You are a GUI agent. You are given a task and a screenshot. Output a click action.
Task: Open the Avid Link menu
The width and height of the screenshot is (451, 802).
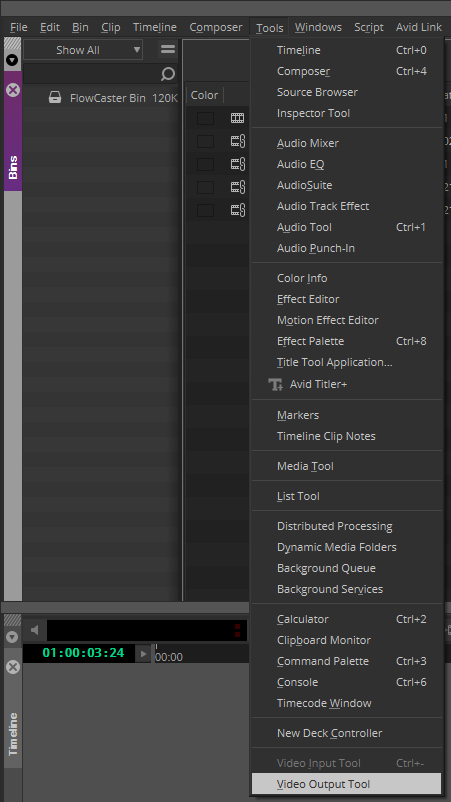coord(418,27)
